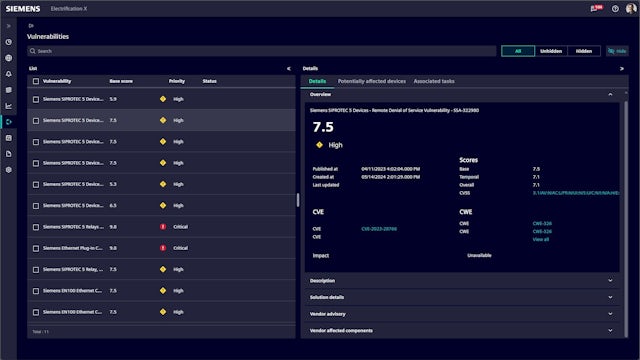The width and height of the screenshot is (640, 360).
Task: Check the SIPROTEC 5 Device row scoring 5.9
Action: click(36, 99)
